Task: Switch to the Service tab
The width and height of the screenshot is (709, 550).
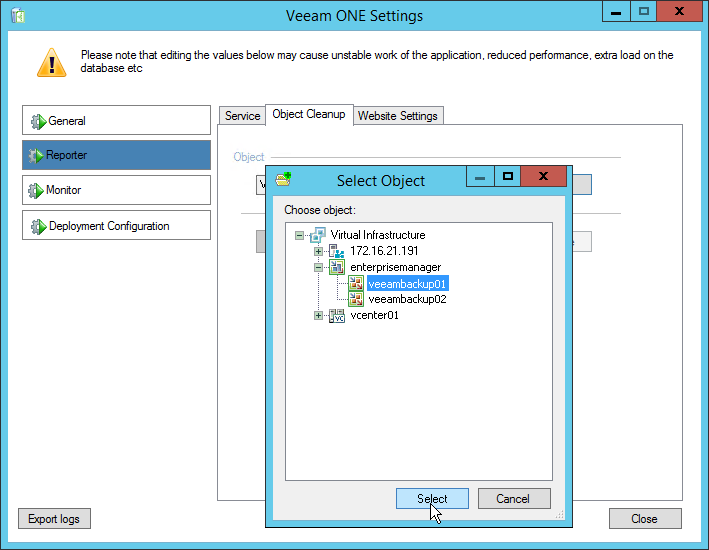Action: click(x=242, y=116)
